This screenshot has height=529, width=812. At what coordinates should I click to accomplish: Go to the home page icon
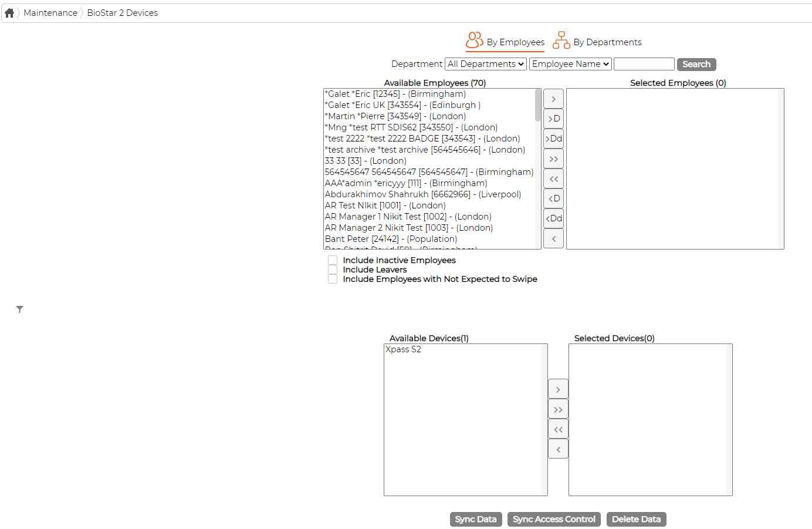pos(9,13)
